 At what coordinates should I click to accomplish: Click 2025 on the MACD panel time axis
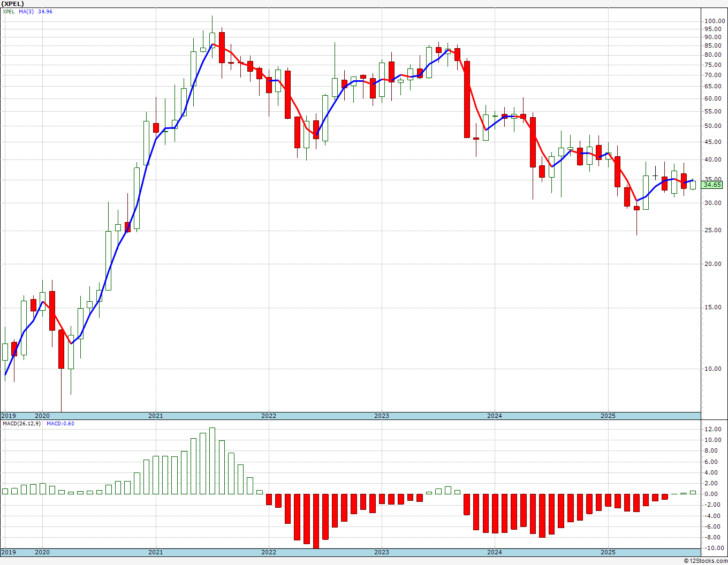[608, 552]
